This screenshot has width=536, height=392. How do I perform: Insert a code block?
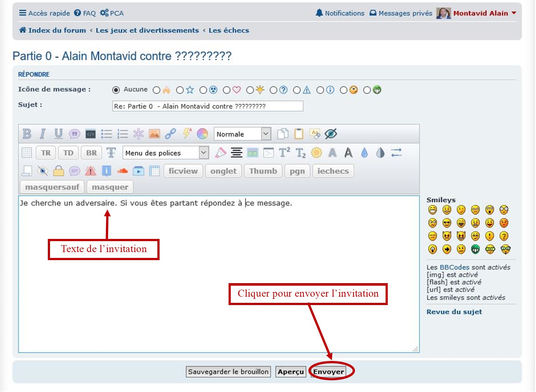pyautogui.click(x=91, y=134)
